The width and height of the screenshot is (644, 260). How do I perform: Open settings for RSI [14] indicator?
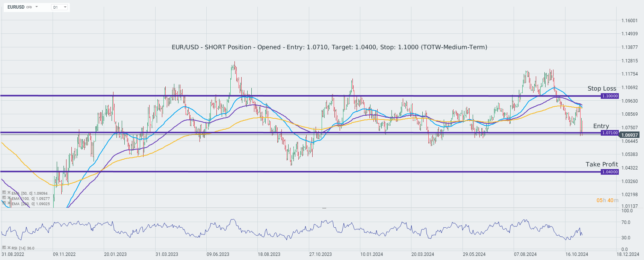tap(4, 248)
